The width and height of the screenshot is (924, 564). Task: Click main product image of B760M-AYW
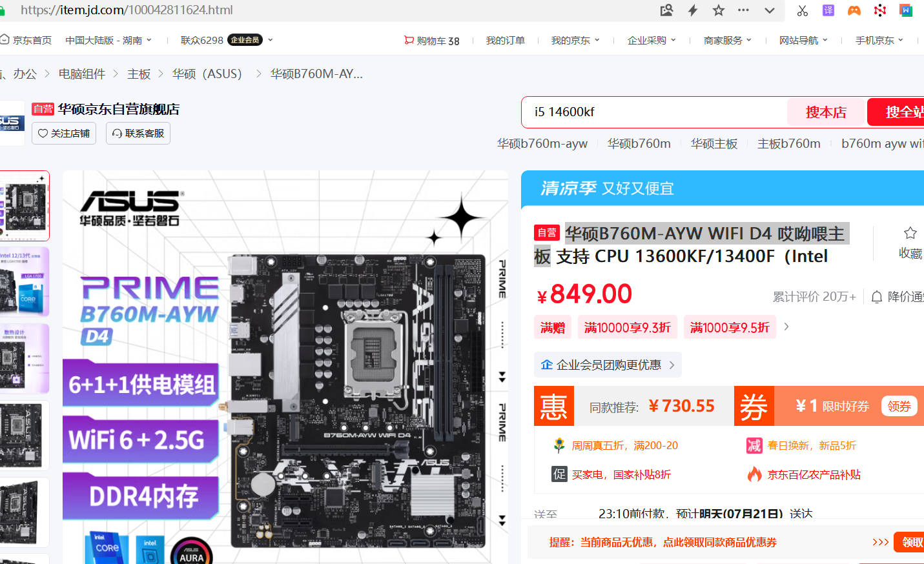285,367
